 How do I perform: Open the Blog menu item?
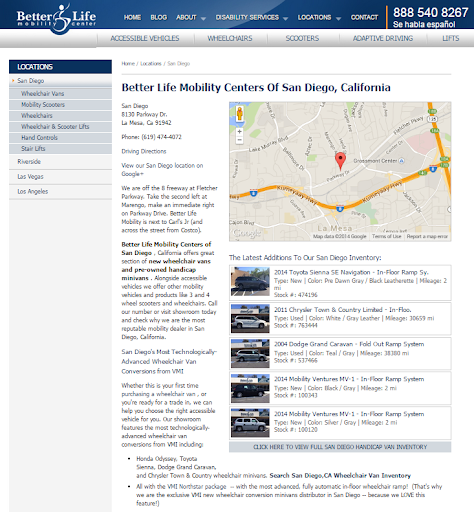pyautogui.click(x=159, y=17)
